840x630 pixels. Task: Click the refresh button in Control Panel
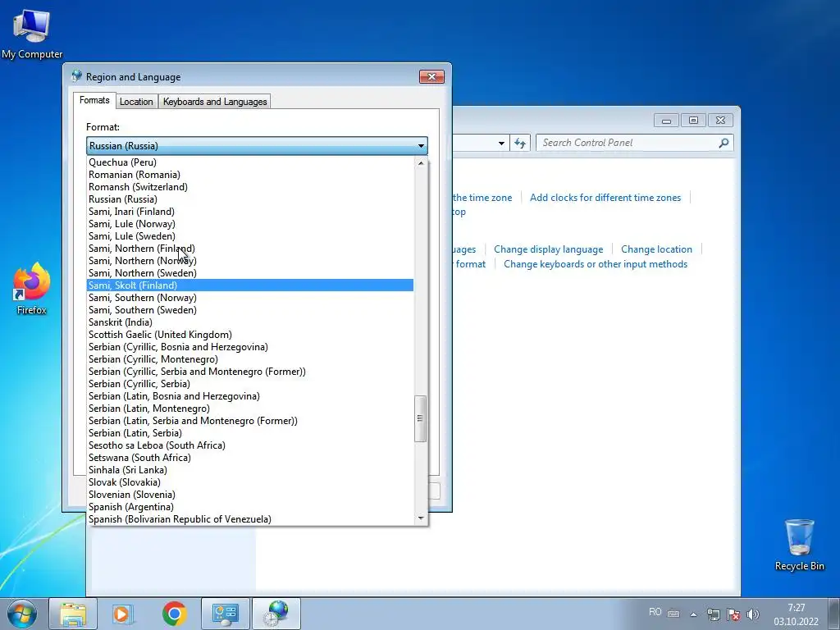click(x=519, y=143)
